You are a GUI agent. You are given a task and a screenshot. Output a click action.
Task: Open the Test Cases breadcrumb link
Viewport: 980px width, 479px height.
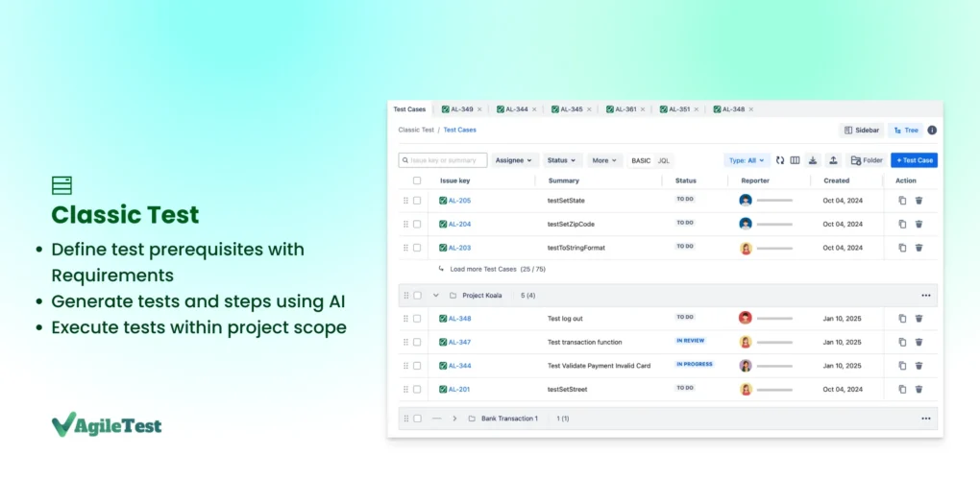[460, 130]
